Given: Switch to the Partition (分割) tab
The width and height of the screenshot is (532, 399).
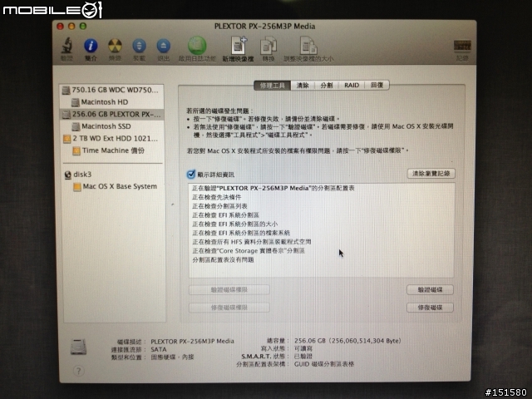Looking at the screenshot, I should (327, 85).
